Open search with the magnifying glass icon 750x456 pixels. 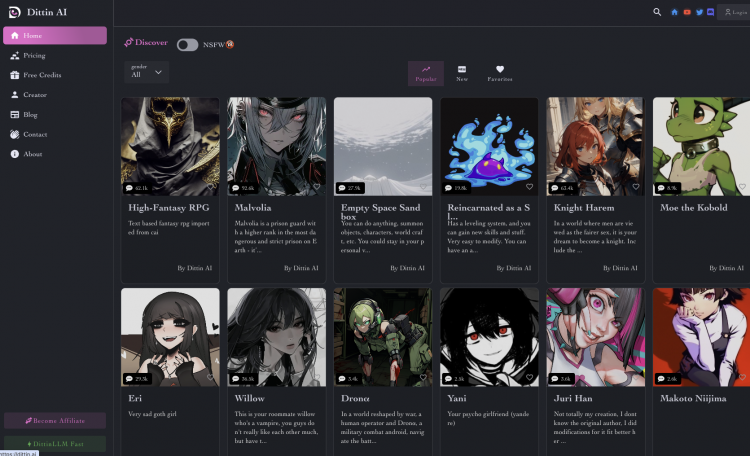pos(657,12)
